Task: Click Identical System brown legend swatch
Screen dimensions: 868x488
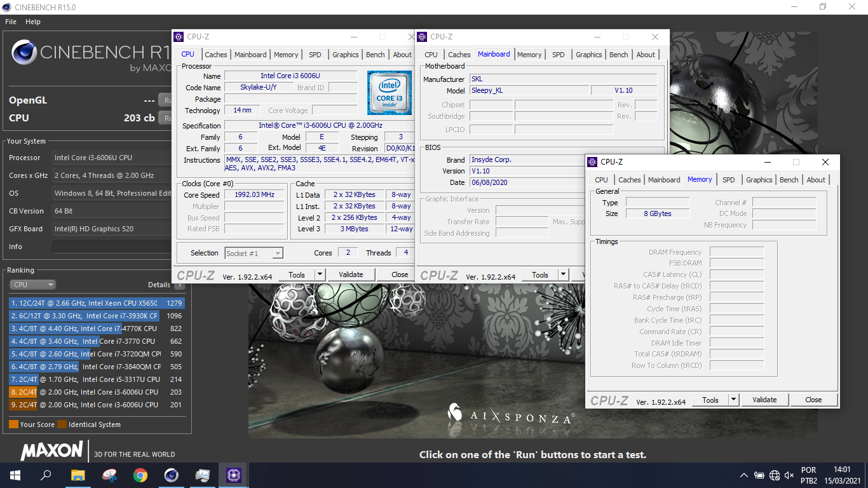Action: (62, 424)
